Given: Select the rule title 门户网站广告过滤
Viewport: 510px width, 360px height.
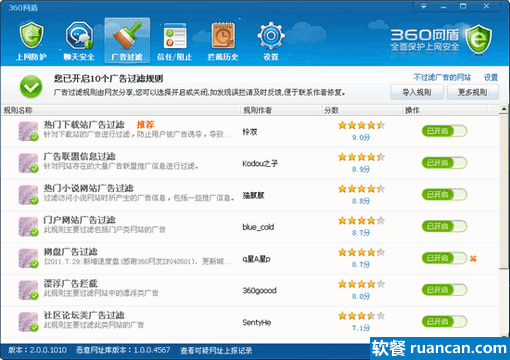Looking at the screenshot, I should click(79, 220).
